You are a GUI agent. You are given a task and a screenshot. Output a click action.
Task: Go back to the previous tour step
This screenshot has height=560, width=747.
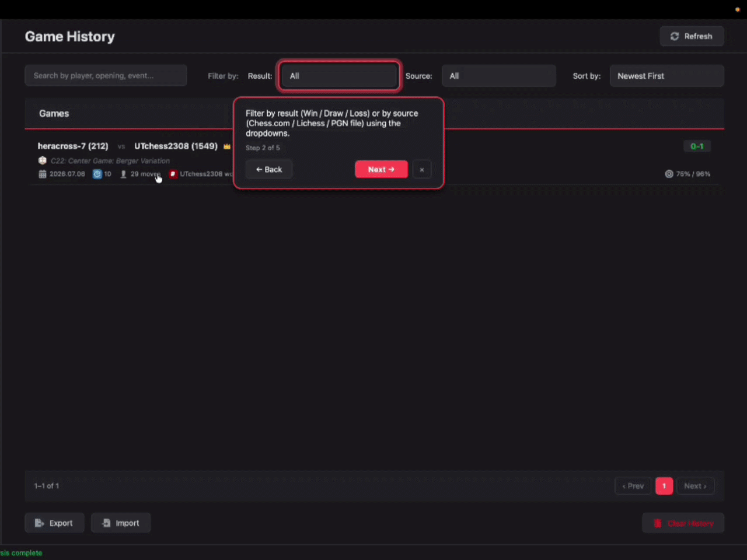(268, 169)
